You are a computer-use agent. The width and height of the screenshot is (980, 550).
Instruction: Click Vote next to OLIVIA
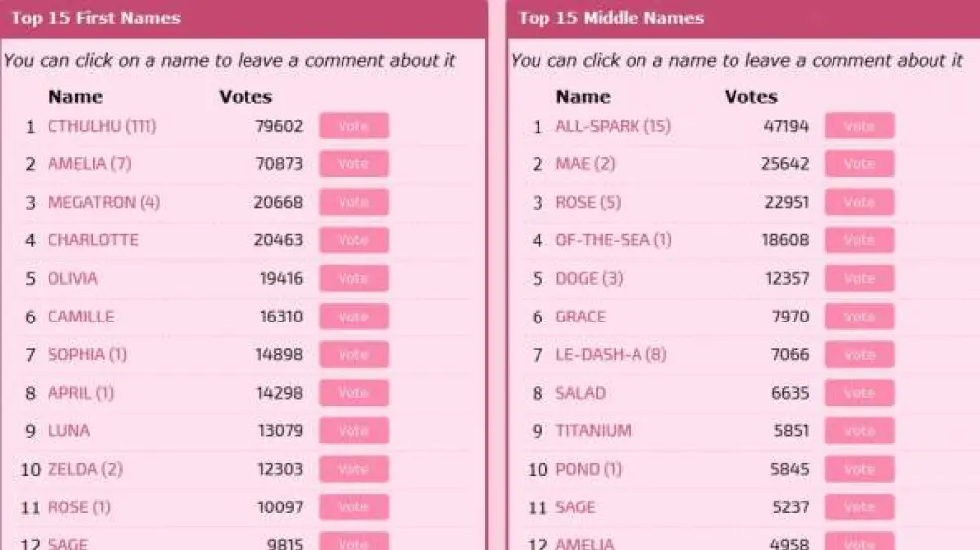click(x=353, y=279)
